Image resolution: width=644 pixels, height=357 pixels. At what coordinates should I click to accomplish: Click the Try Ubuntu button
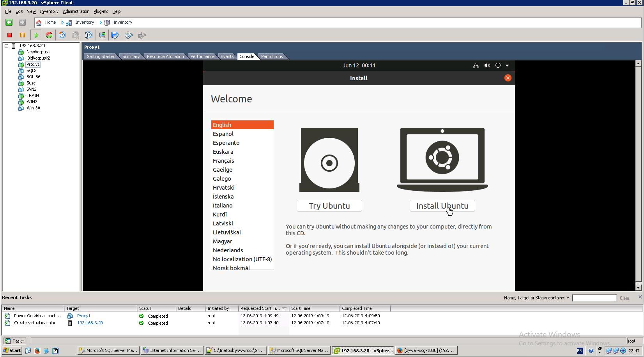tap(329, 206)
